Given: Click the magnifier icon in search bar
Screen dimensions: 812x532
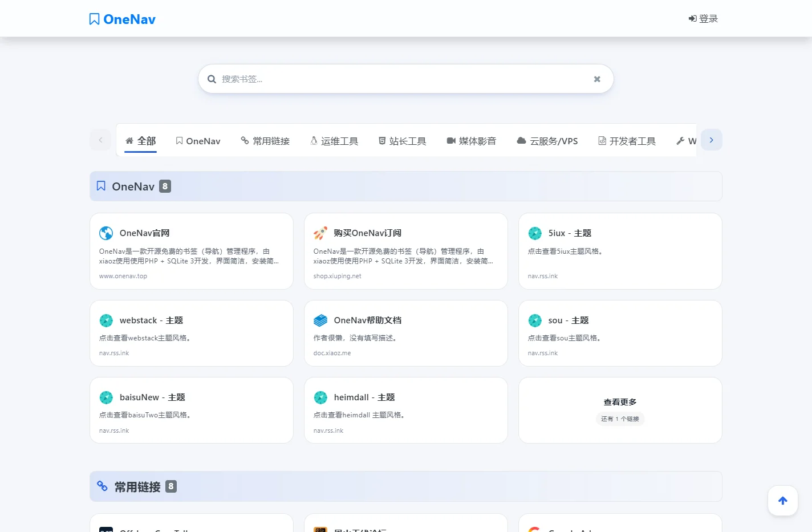Looking at the screenshot, I should tap(212, 79).
